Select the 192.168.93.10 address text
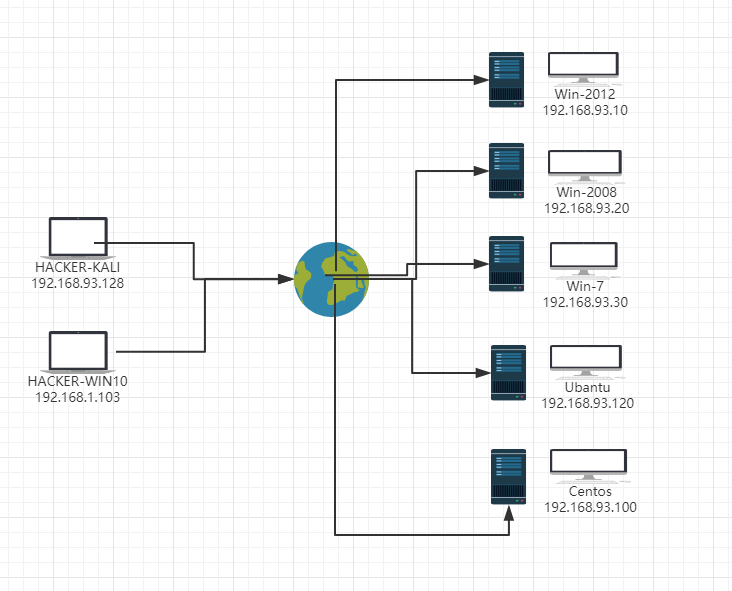The width and height of the screenshot is (732, 591). coord(585,110)
